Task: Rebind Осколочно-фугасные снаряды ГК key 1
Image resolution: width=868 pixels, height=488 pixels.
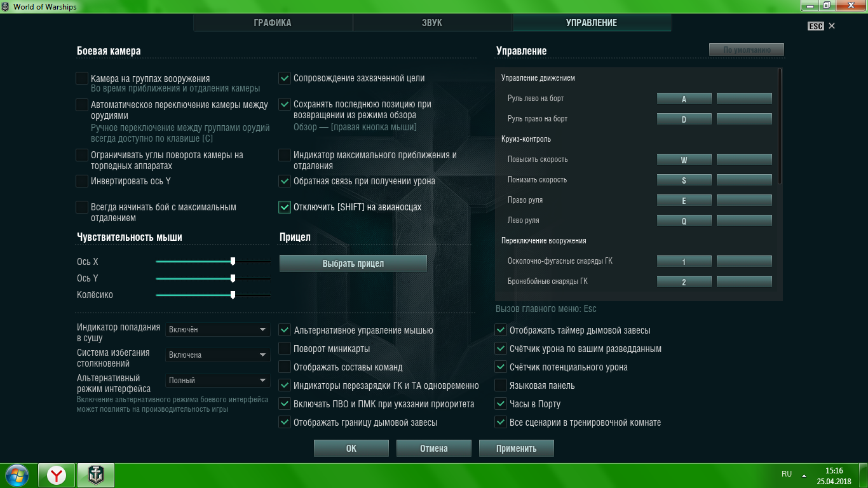Action: (x=684, y=262)
